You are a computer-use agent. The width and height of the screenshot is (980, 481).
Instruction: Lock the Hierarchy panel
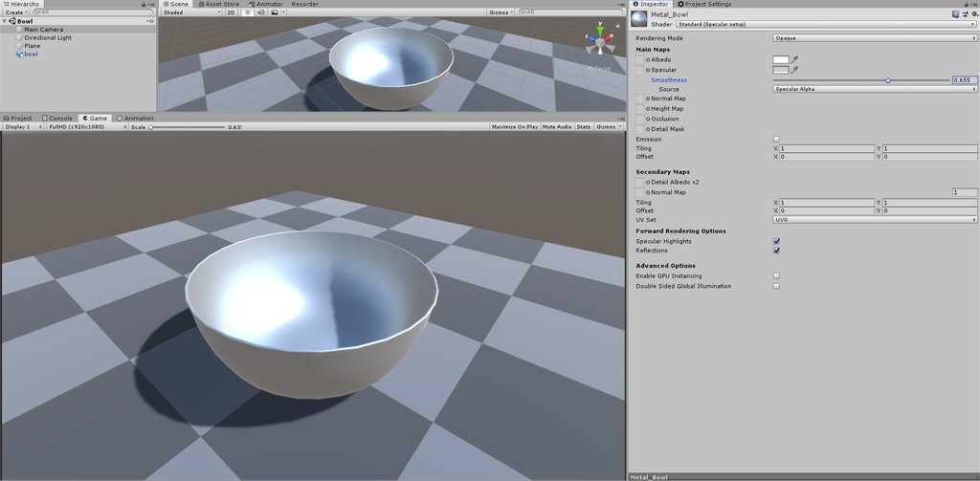(x=144, y=4)
